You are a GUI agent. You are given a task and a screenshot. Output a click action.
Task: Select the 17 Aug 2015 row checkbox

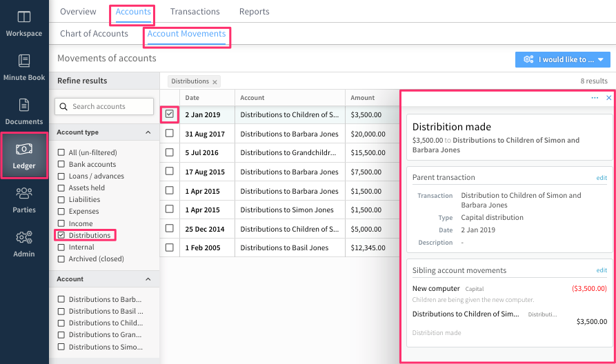[169, 171]
